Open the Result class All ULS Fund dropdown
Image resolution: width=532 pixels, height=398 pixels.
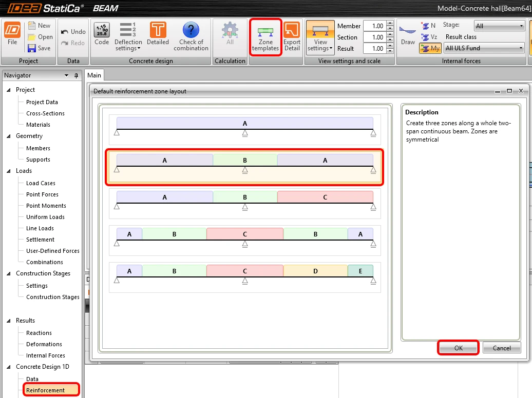click(484, 48)
